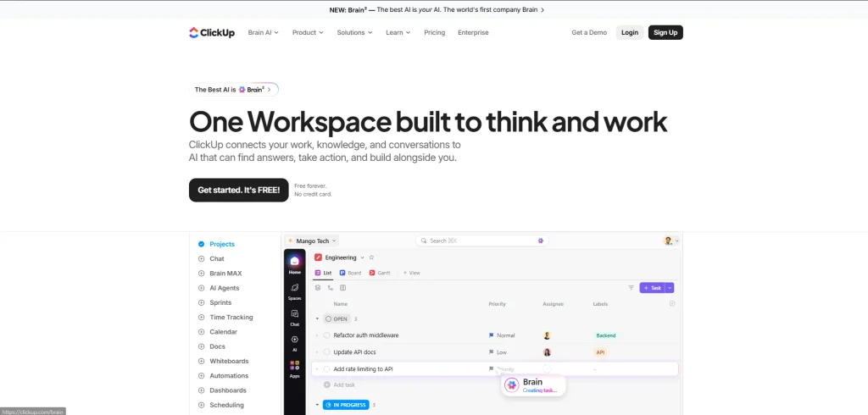The width and height of the screenshot is (868, 415).
Task: Open the chevron dropdown beside Engineering
Action: (x=363, y=257)
